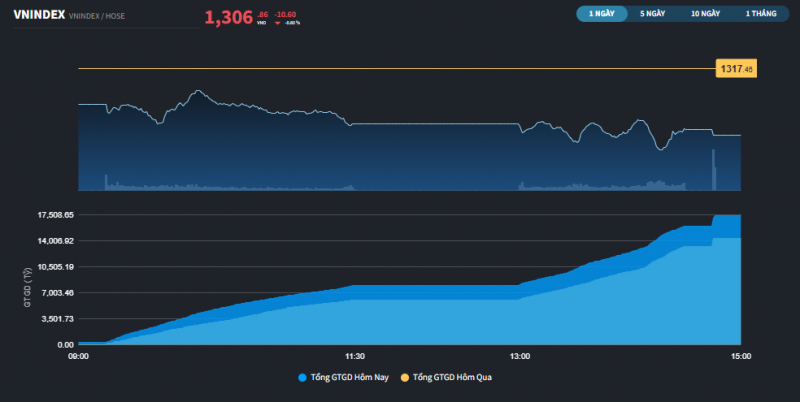Click the tall volume spike near 15:00
800x402 pixels.
pos(713,168)
